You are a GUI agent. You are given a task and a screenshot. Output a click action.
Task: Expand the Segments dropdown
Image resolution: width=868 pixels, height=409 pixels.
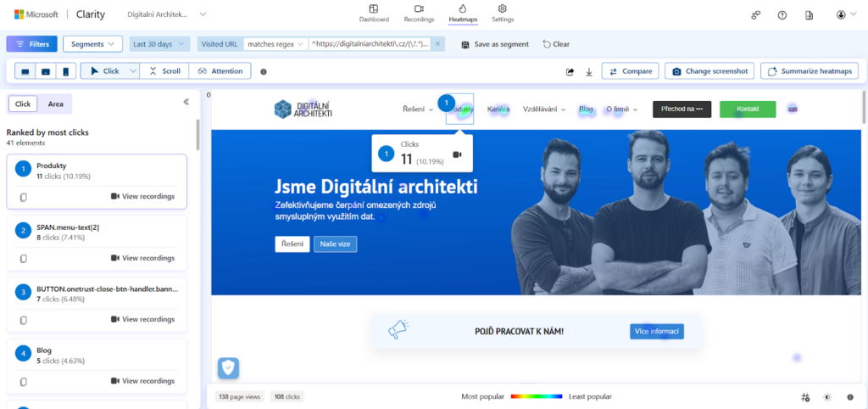coord(93,44)
